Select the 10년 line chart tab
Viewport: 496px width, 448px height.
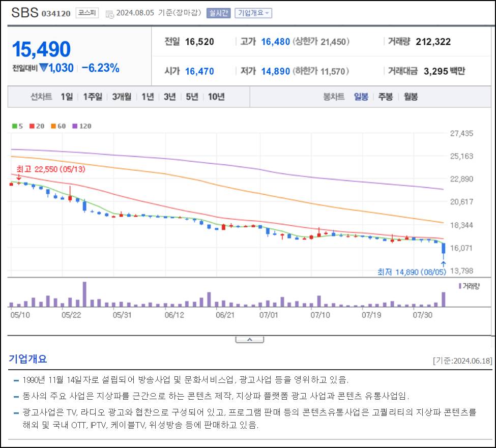(216, 97)
